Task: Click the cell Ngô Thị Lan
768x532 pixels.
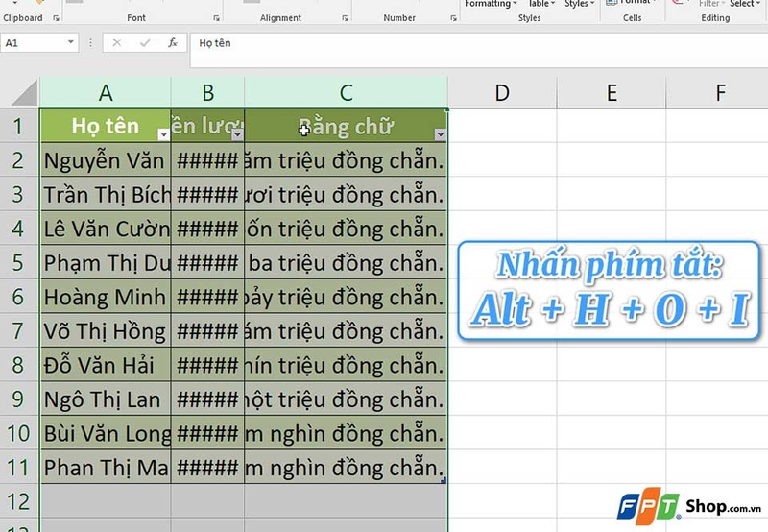Action: (x=106, y=399)
